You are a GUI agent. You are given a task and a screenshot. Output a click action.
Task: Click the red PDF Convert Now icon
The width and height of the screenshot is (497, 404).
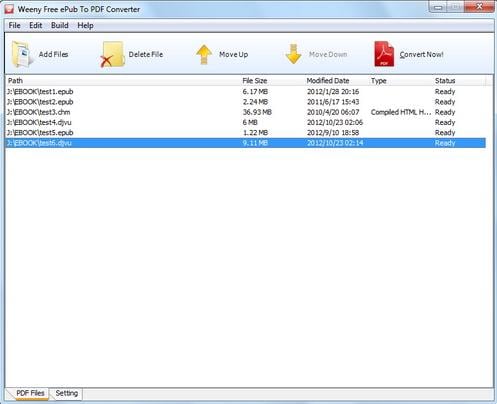coord(384,54)
